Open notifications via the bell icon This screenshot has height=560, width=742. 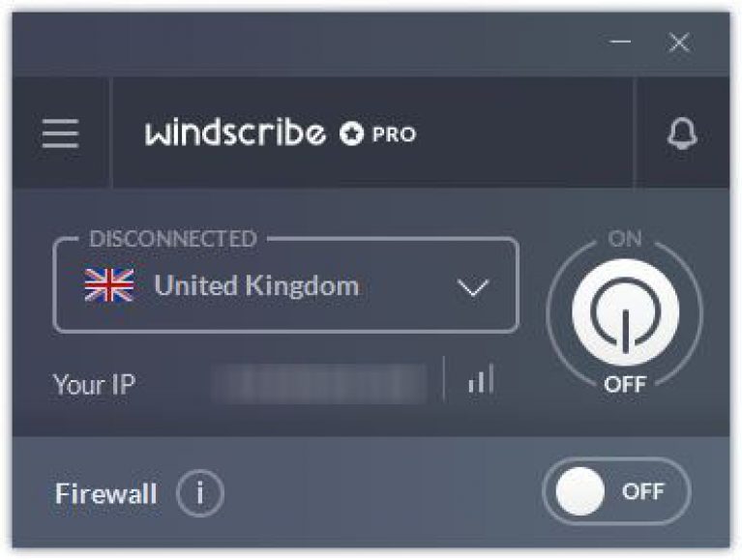(x=682, y=133)
